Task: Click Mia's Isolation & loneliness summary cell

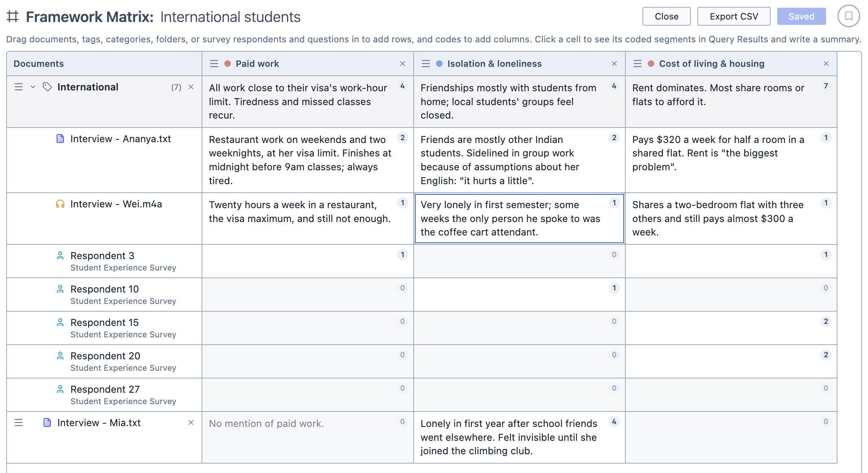Action: (x=519, y=437)
